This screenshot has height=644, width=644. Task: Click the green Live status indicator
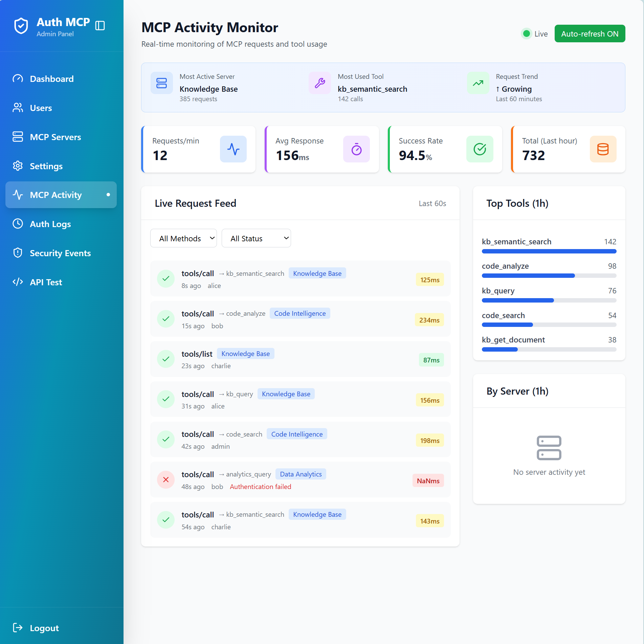point(527,34)
